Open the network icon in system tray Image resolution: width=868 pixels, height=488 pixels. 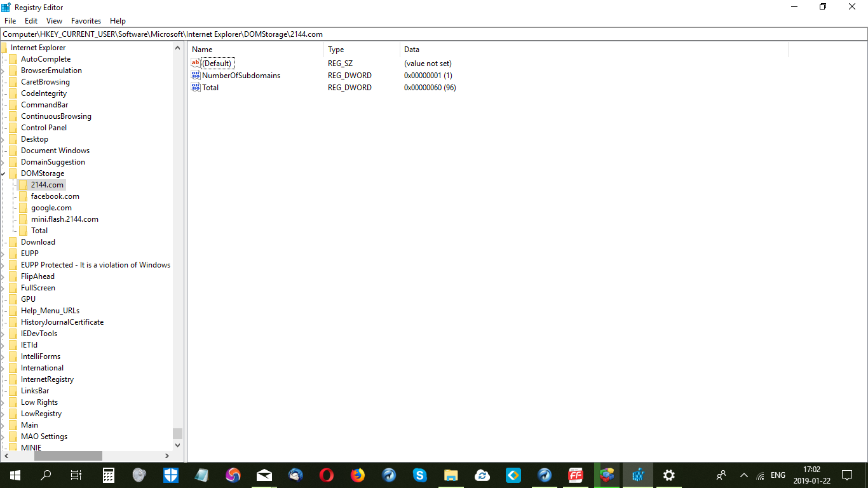pos(761,475)
